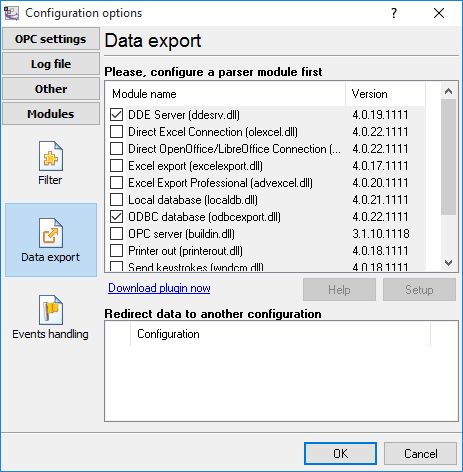Click the Setup button
Viewport: 463px width, 472px height.
coord(419,290)
